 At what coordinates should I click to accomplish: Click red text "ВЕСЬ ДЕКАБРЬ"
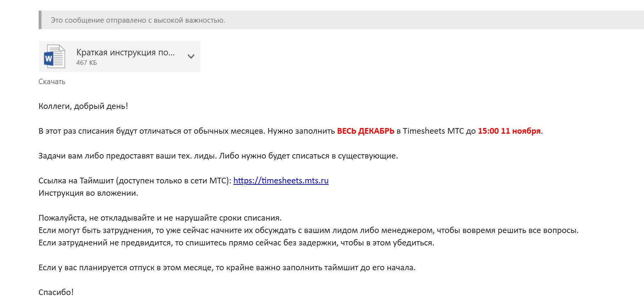365,131
